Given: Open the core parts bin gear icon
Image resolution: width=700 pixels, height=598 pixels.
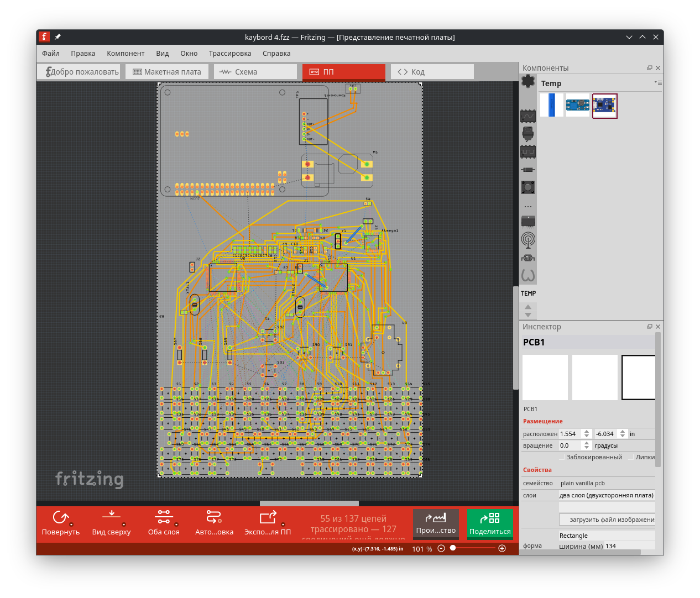Looking at the screenshot, I should click(528, 82).
